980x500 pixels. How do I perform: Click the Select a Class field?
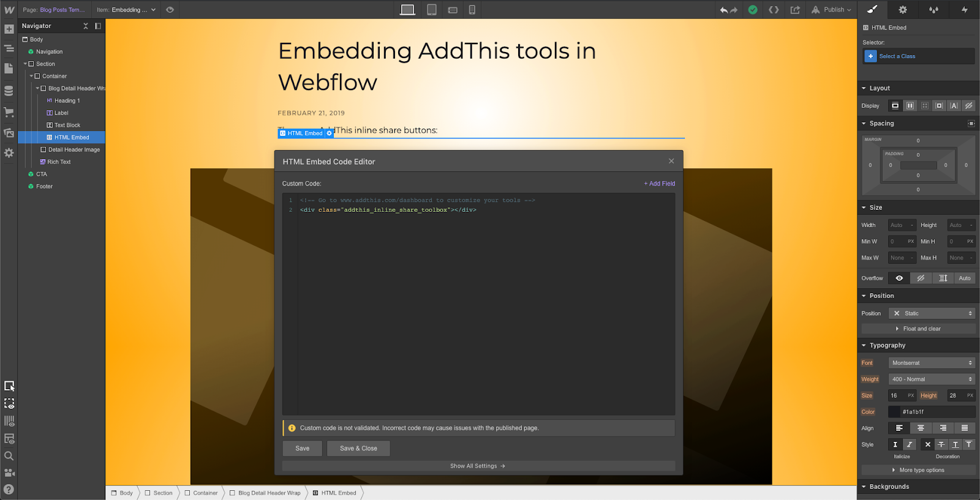(x=919, y=56)
